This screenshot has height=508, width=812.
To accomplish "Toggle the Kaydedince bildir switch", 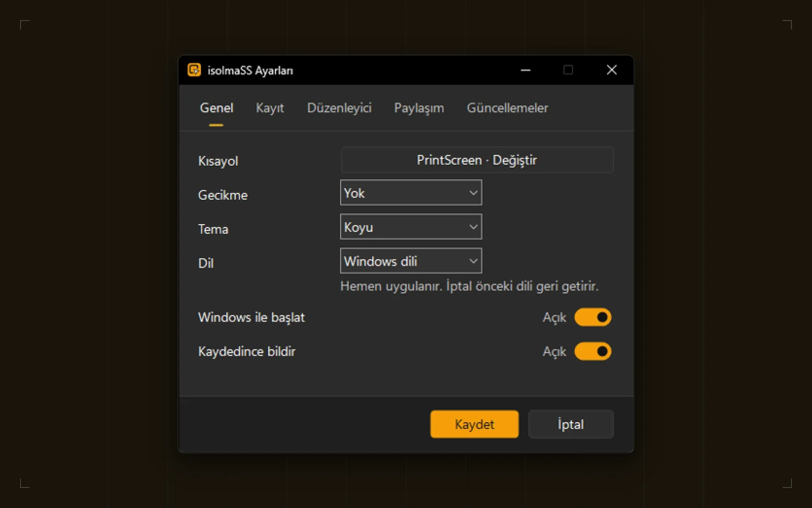I will pyautogui.click(x=592, y=352).
